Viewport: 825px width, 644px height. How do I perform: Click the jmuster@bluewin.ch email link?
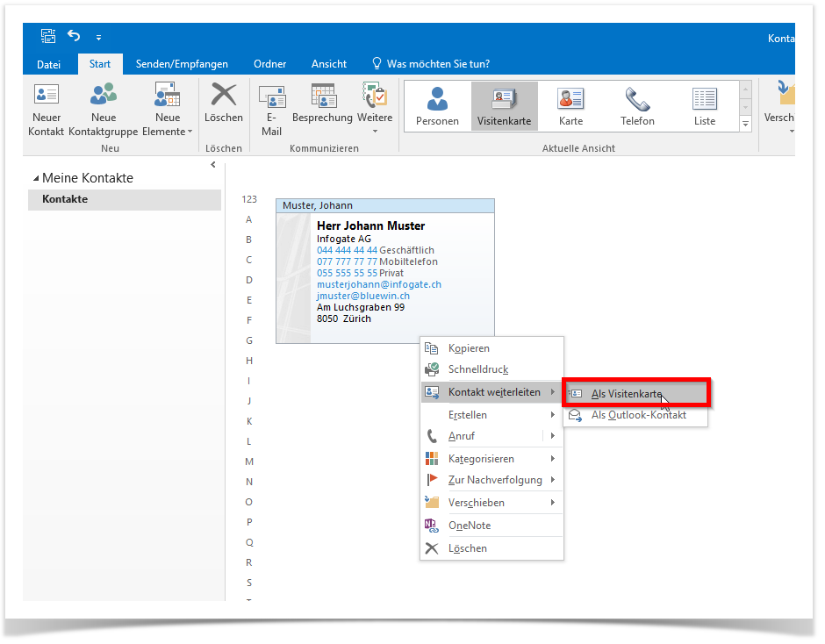coord(363,297)
